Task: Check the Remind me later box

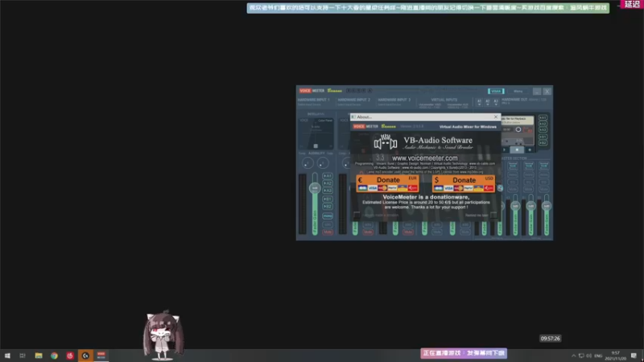Action: (x=493, y=215)
